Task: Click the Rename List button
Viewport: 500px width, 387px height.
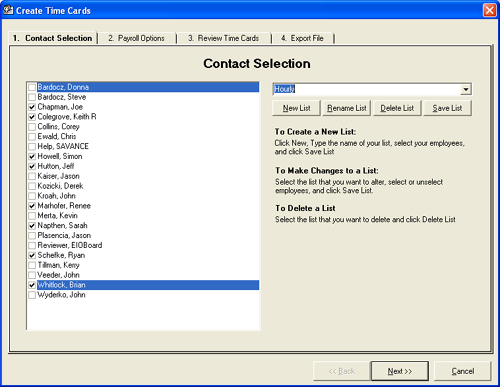Action: [347, 108]
